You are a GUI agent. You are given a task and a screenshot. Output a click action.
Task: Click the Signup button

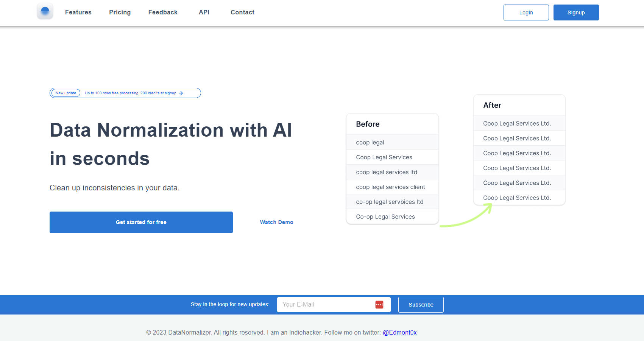click(576, 12)
